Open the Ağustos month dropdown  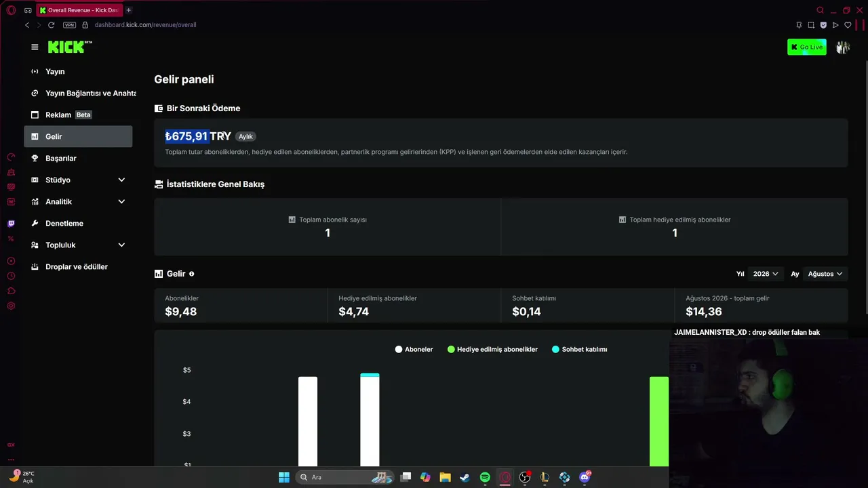(x=825, y=274)
